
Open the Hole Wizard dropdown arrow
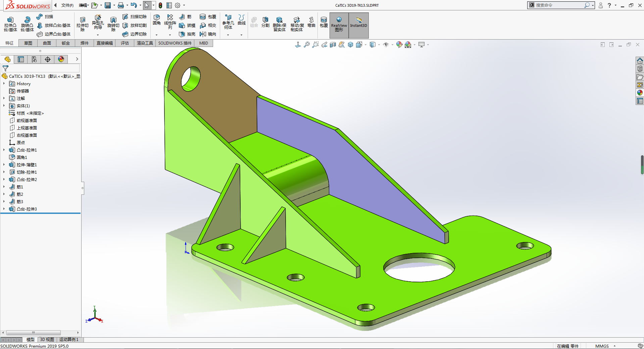pyautogui.click(x=98, y=35)
